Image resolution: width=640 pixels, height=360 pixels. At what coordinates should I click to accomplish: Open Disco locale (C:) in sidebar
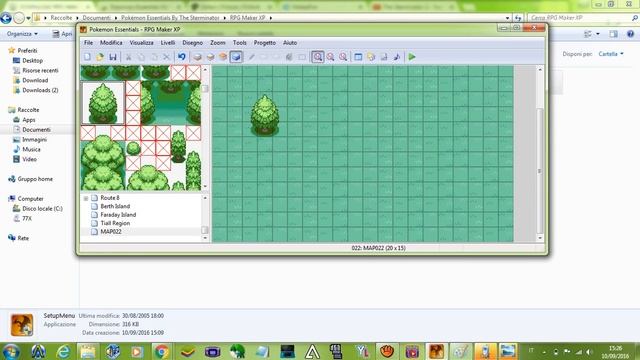pyautogui.click(x=42, y=209)
